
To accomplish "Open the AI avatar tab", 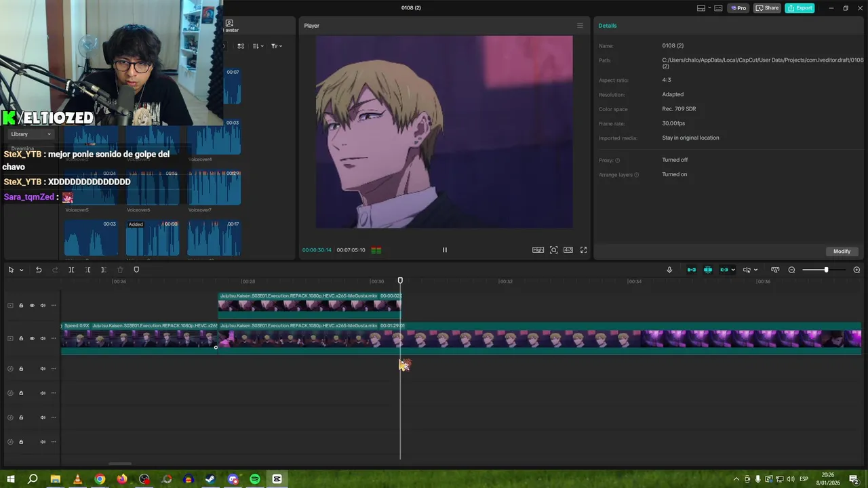I will coord(231,26).
